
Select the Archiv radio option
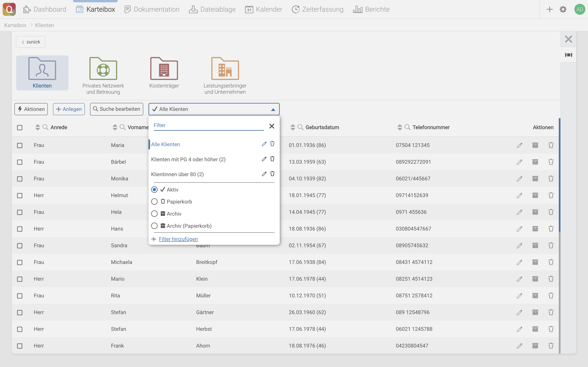point(154,214)
